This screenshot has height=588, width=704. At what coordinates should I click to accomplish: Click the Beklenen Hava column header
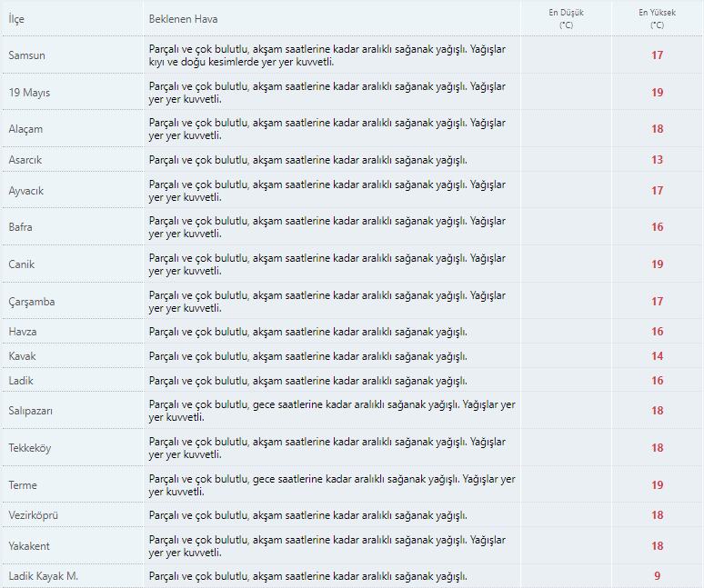coord(183,19)
